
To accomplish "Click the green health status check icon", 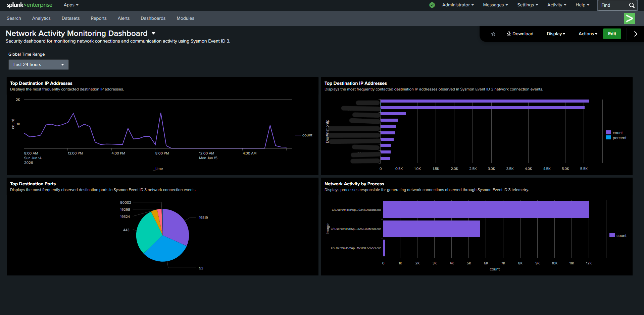I will click(432, 5).
